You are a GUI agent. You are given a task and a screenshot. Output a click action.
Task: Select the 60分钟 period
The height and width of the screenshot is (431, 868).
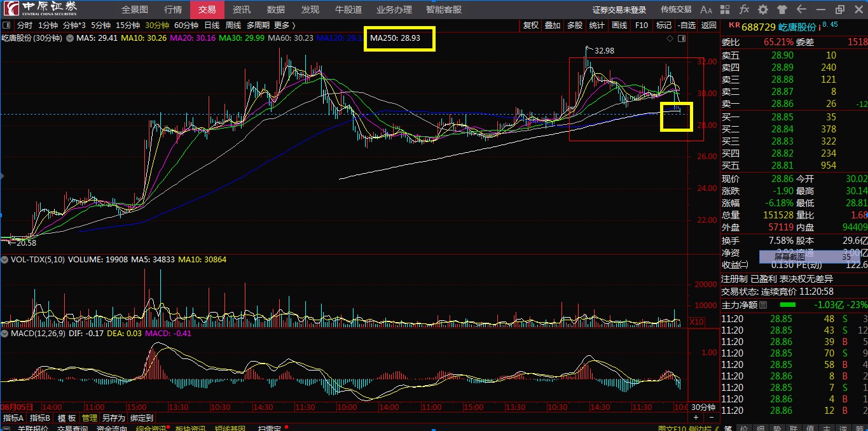point(186,25)
